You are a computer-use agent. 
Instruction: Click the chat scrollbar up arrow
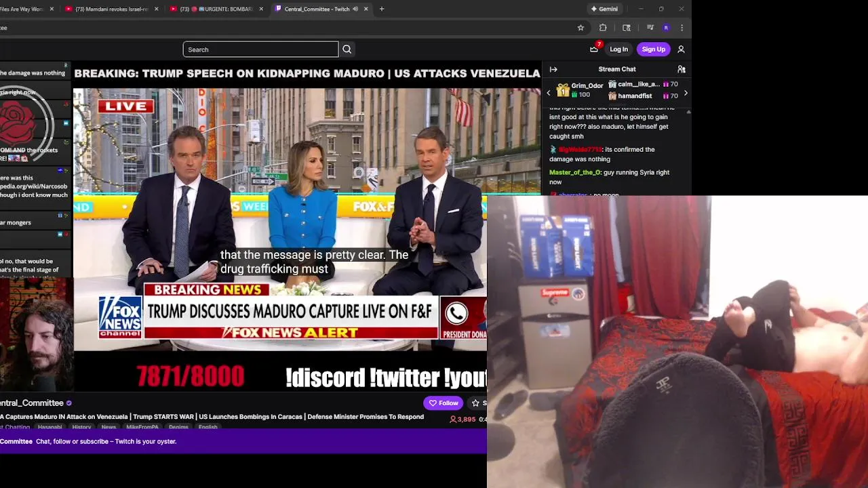tap(689, 111)
